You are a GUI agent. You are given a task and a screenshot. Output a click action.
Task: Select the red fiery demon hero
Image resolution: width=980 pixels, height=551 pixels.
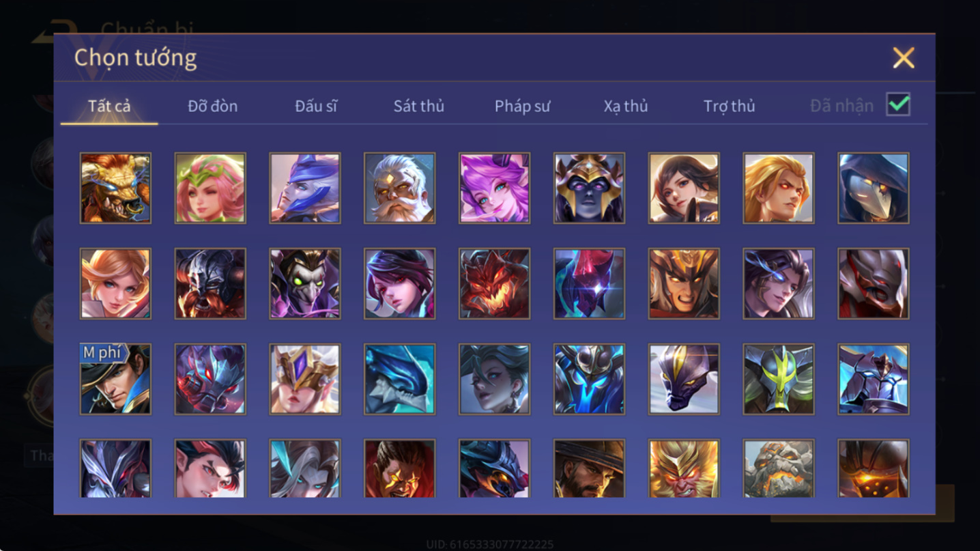click(494, 284)
